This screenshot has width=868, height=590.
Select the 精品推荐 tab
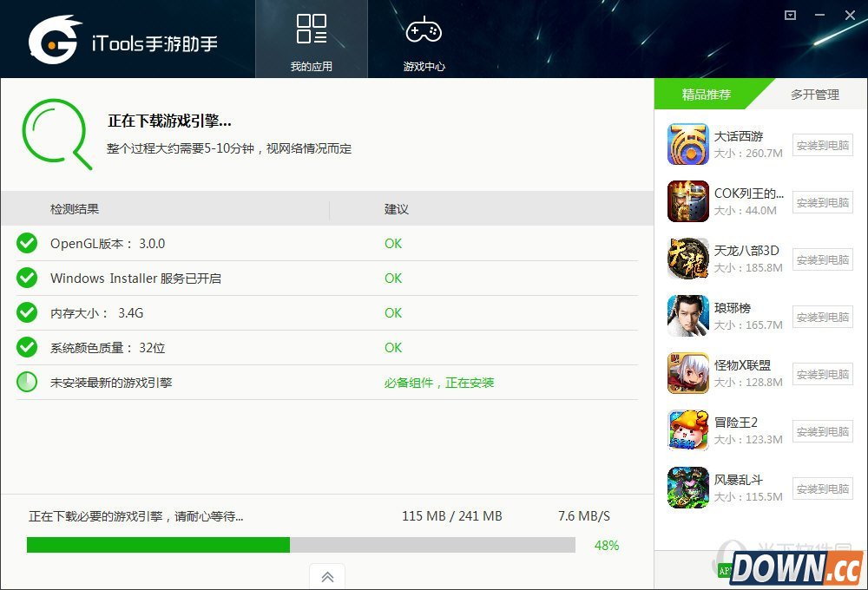[x=707, y=94]
